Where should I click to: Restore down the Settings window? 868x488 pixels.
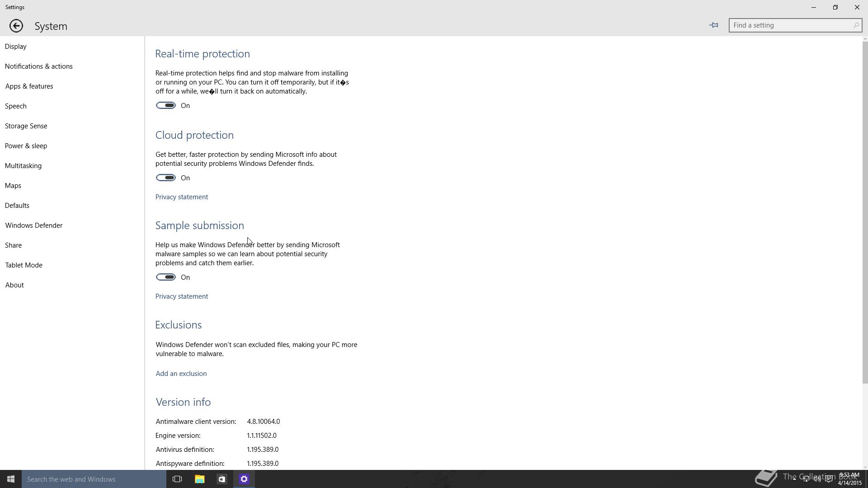835,7
